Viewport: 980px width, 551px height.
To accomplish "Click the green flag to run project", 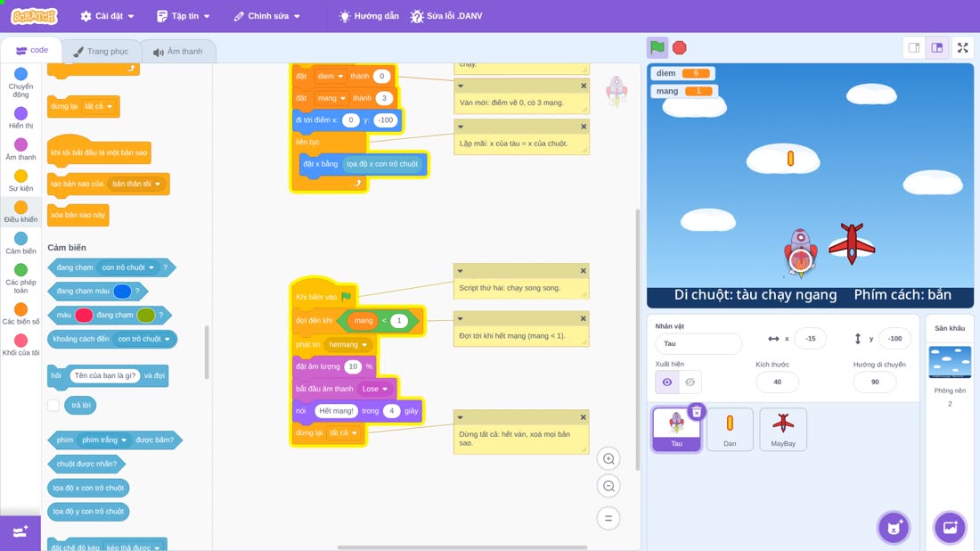I will click(x=657, y=47).
